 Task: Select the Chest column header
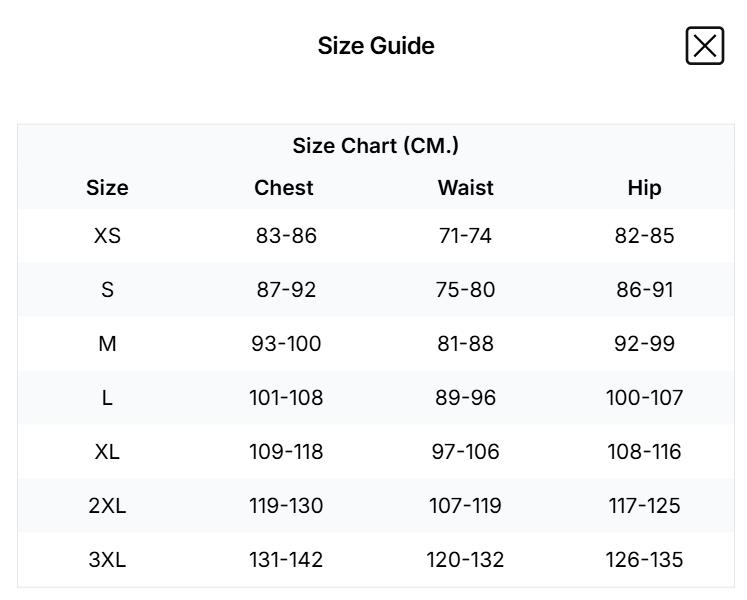pyautogui.click(x=284, y=188)
